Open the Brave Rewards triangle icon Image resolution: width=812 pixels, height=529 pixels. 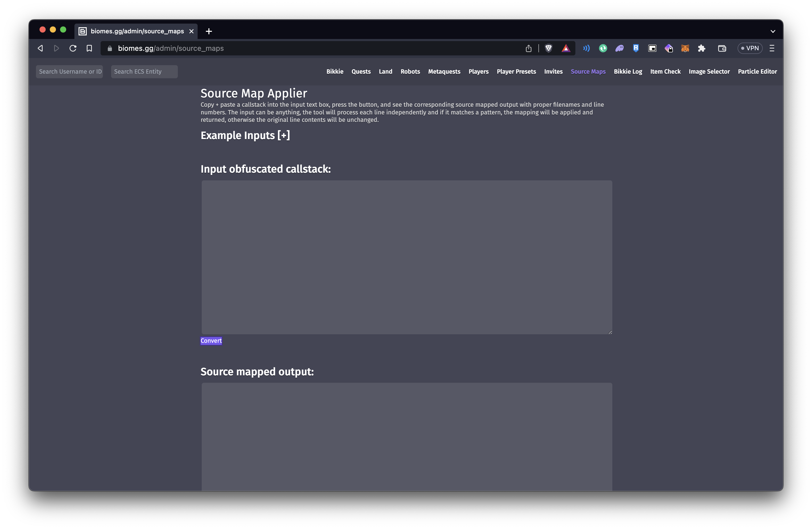click(x=566, y=48)
